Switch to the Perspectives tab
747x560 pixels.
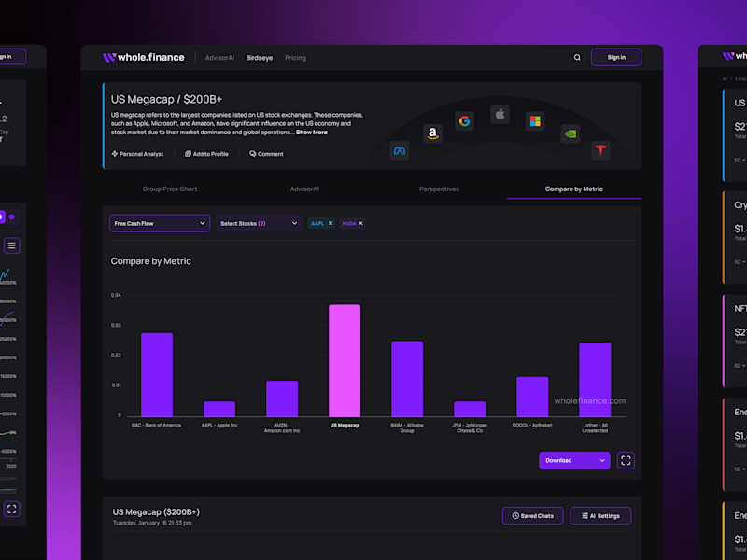pos(439,189)
